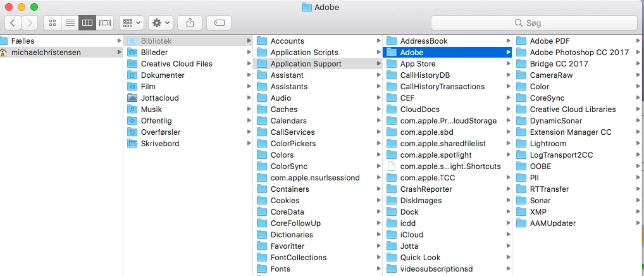
Task: Select the DynamicSonar folder
Action: [x=578, y=121]
